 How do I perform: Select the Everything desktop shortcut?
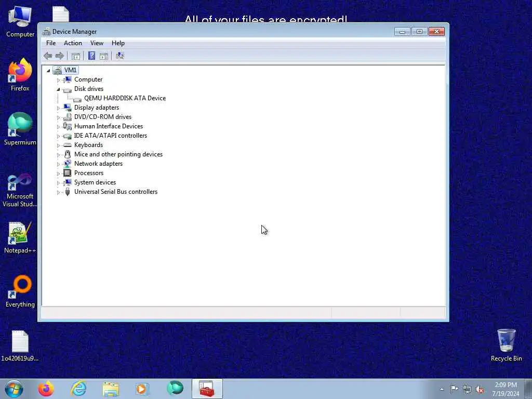tap(20, 291)
